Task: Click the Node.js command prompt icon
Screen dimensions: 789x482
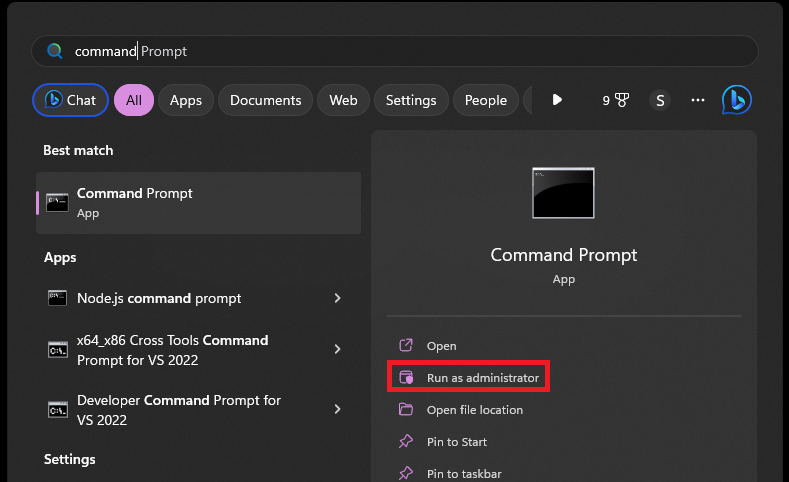Action: click(58, 298)
